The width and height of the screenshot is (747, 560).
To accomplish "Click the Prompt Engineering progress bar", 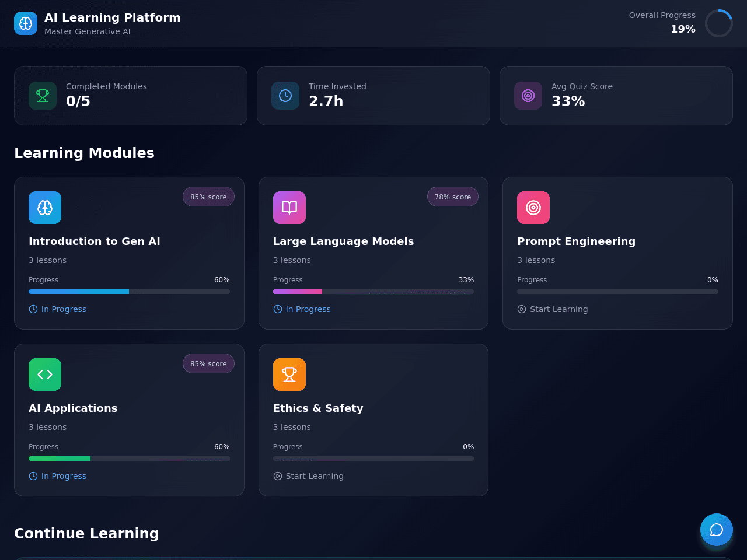I will (x=617, y=292).
